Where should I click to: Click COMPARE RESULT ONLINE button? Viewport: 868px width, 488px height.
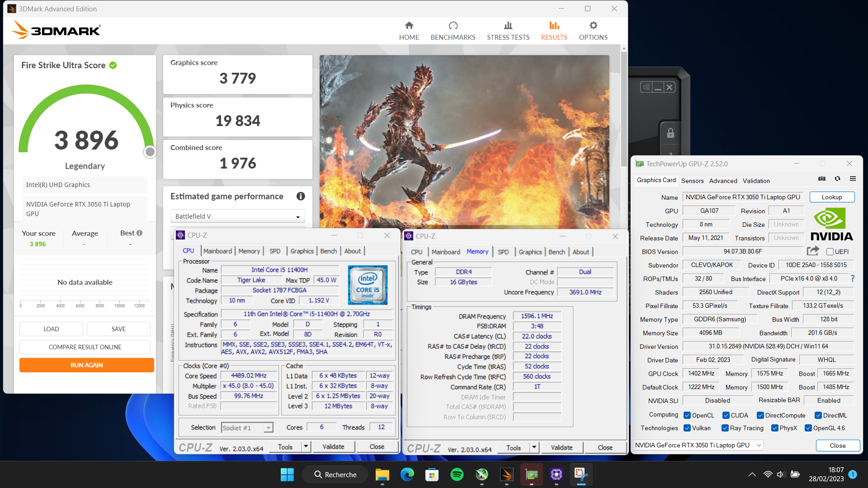85,347
